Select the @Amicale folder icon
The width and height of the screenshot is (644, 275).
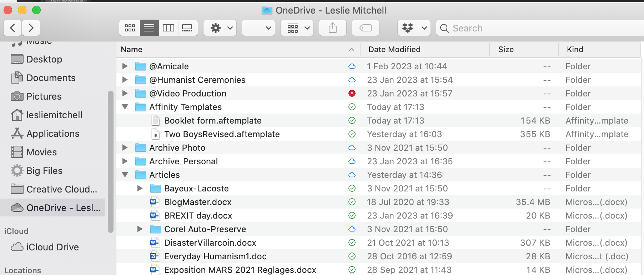coord(141,66)
